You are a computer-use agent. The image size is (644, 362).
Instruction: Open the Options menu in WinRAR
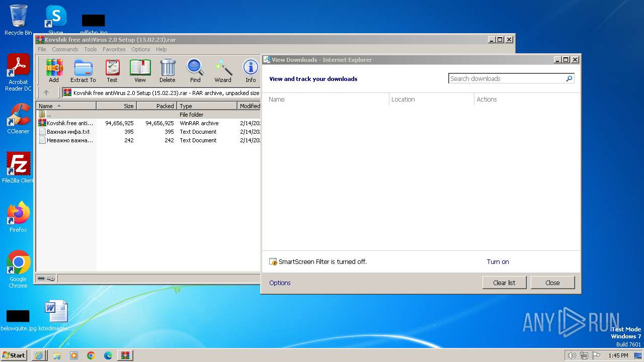(141, 49)
